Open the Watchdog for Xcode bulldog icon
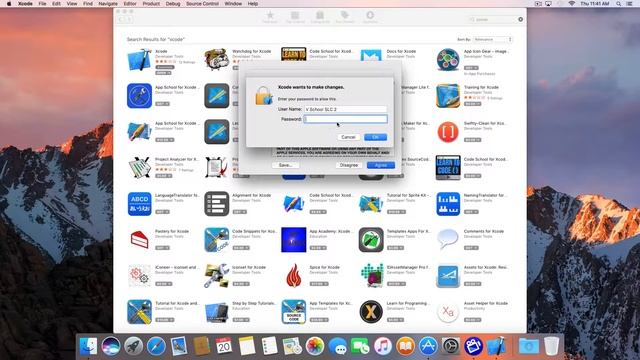Screen dimensions: 640x360 coord(216,60)
